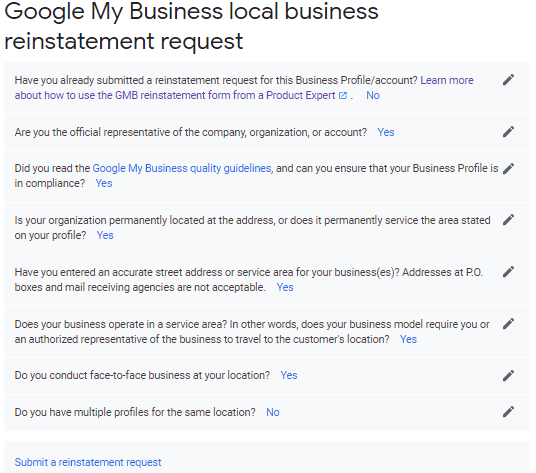Edit the face-to-face business answer
The height and width of the screenshot is (473, 536).
[508, 376]
